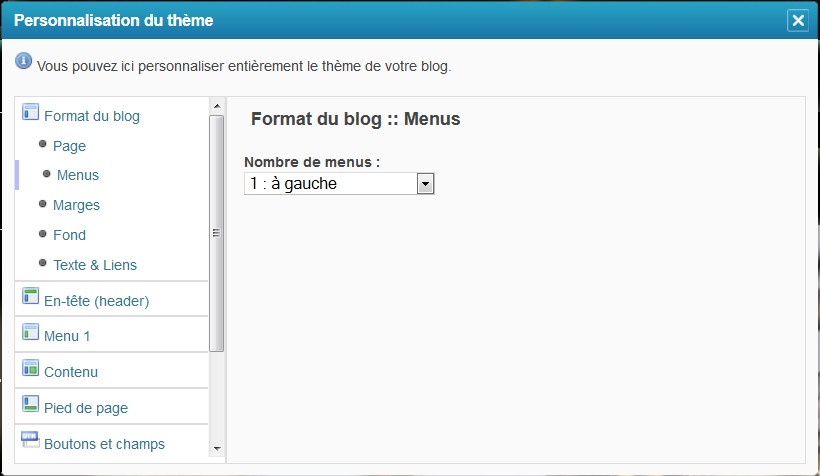
Task: Click the Boutons et champs section icon
Action: (x=30, y=440)
